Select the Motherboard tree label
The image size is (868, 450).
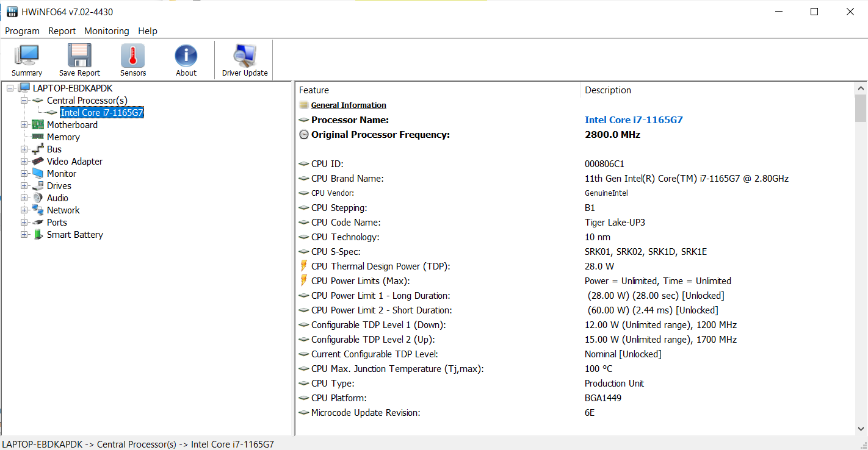pyautogui.click(x=72, y=125)
